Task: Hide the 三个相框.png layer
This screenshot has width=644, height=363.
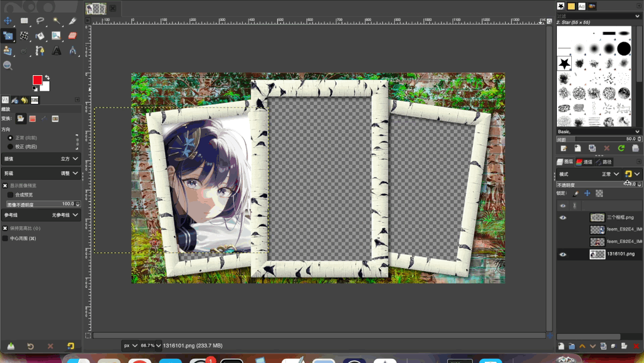Action: (563, 217)
